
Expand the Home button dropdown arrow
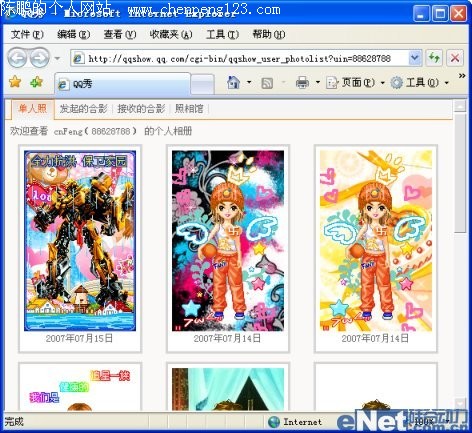pos(249,82)
